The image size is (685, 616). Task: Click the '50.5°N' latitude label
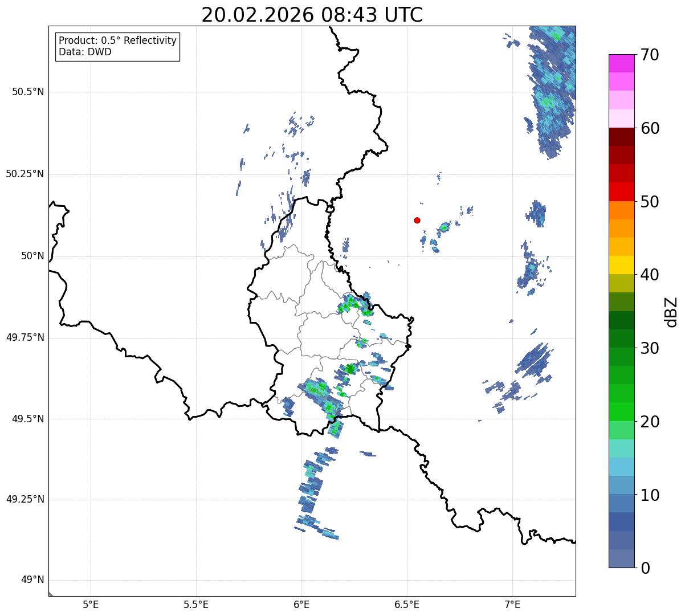click(27, 92)
